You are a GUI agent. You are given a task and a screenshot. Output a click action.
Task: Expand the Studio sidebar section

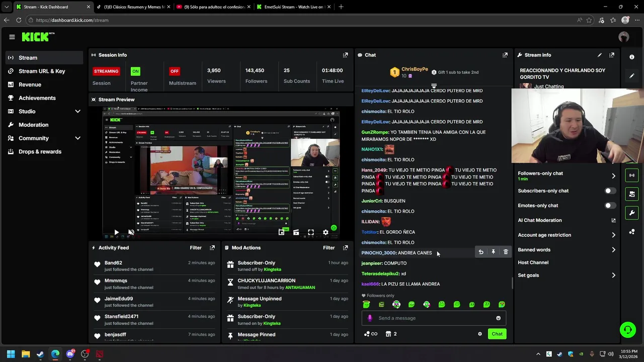click(x=77, y=111)
